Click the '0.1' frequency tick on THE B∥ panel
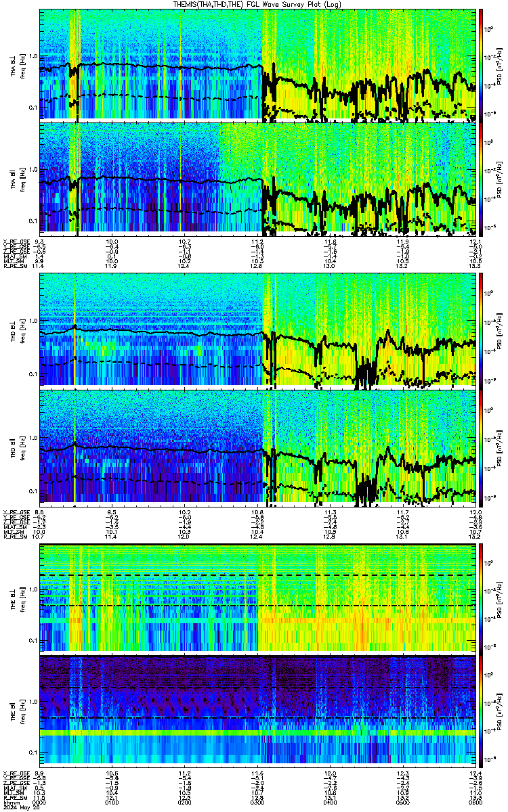Viewport: 508px width, 812px height. coord(33,752)
